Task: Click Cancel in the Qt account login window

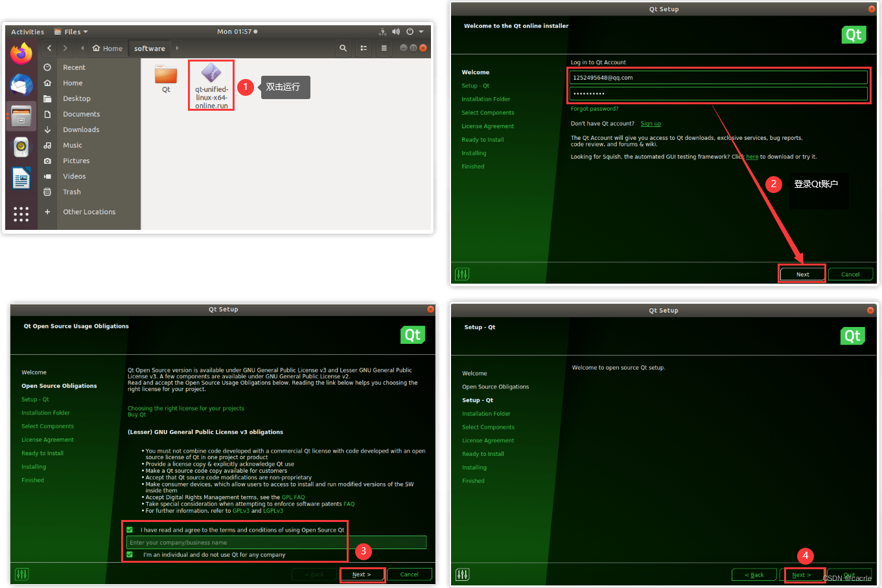Action: pyautogui.click(x=850, y=274)
